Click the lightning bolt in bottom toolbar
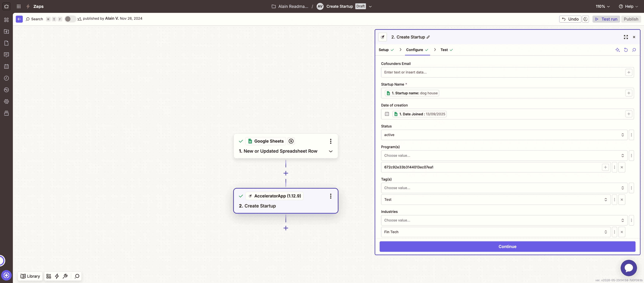644x283 pixels. click(57, 276)
